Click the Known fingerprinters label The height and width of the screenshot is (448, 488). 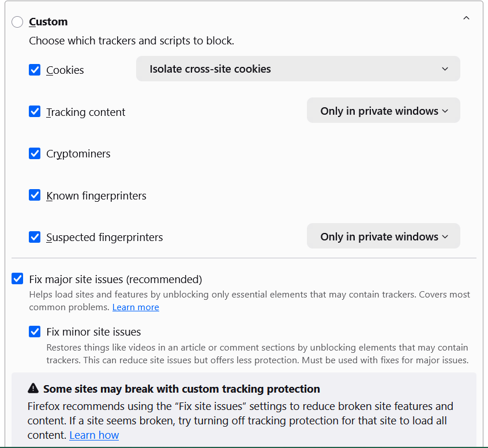96,196
